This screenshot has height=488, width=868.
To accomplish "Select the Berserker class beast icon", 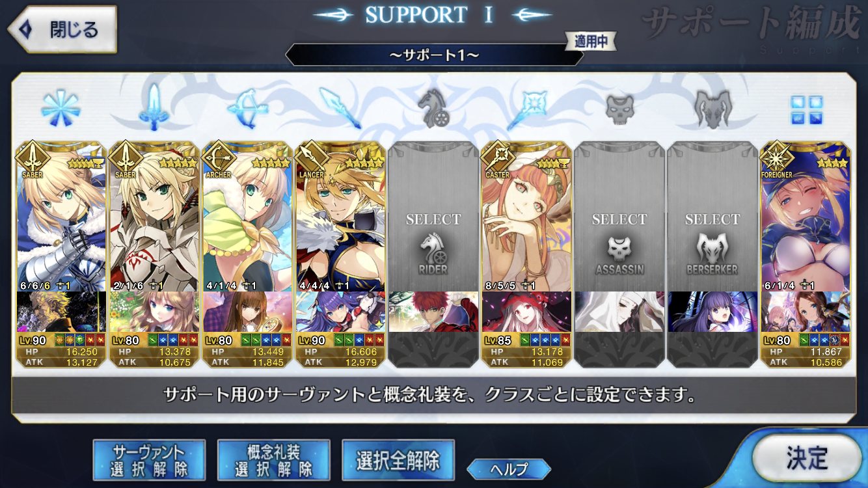I will (x=712, y=108).
